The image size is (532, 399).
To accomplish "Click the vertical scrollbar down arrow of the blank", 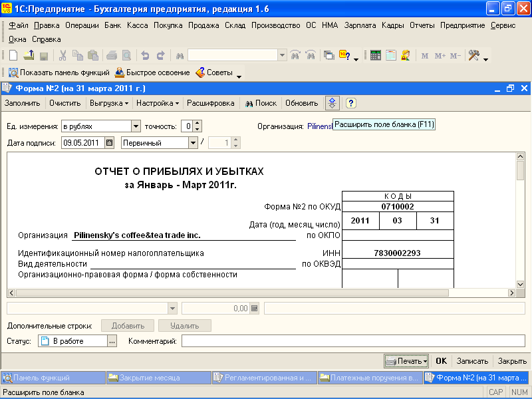I will coord(520,284).
